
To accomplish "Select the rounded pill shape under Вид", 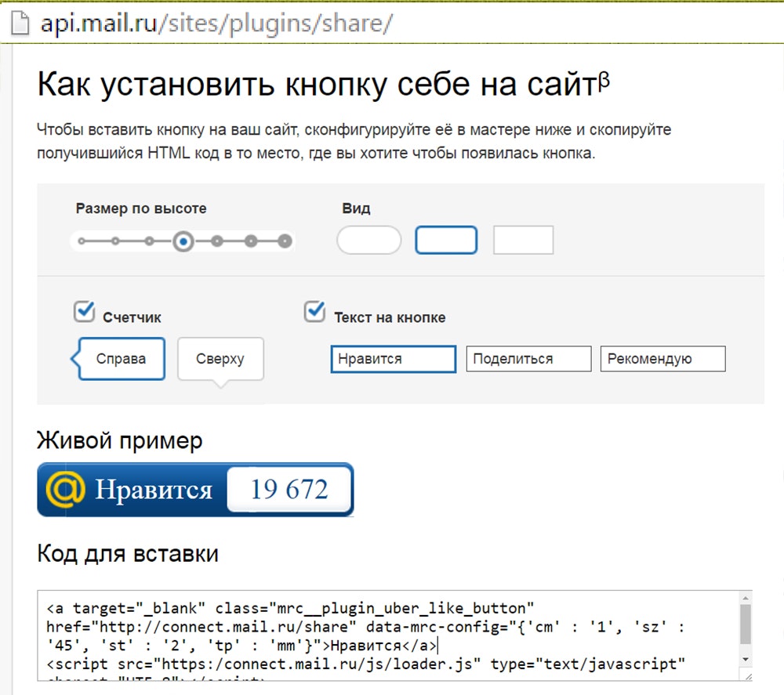I will [368, 241].
